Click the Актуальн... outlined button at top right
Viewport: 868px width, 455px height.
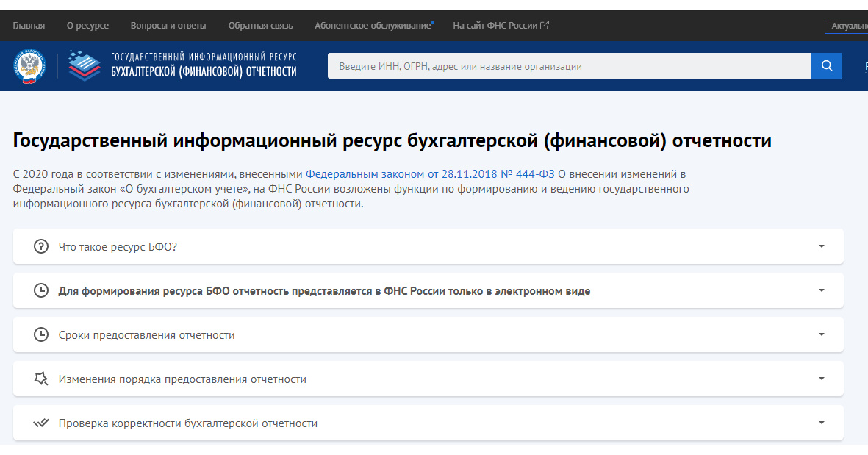click(x=847, y=26)
